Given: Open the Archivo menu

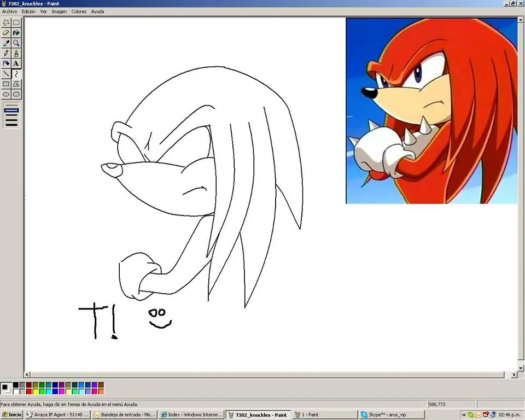Looking at the screenshot, I should 9,11.
